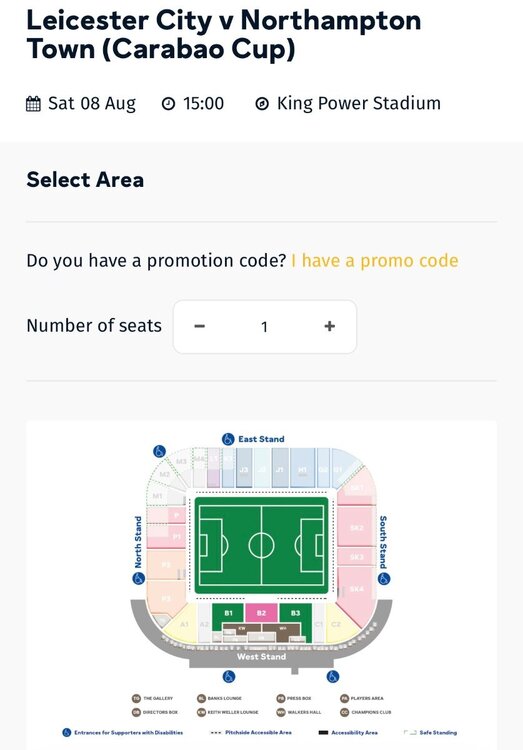Select the top-left corner accessibility icon near M3
Image resolution: width=523 pixels, height=750 pixels.
pos(159,451)
